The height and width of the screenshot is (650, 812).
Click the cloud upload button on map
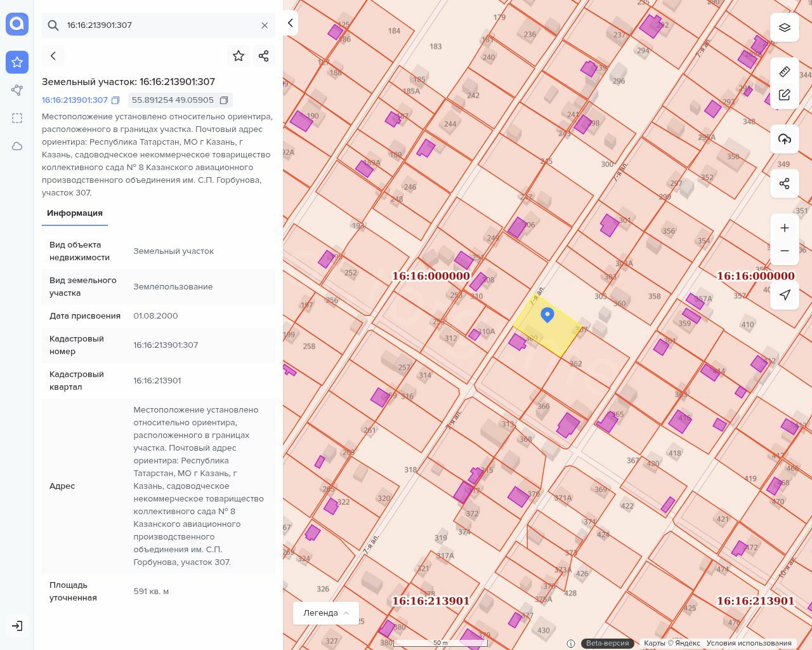[x=785, y=139]
